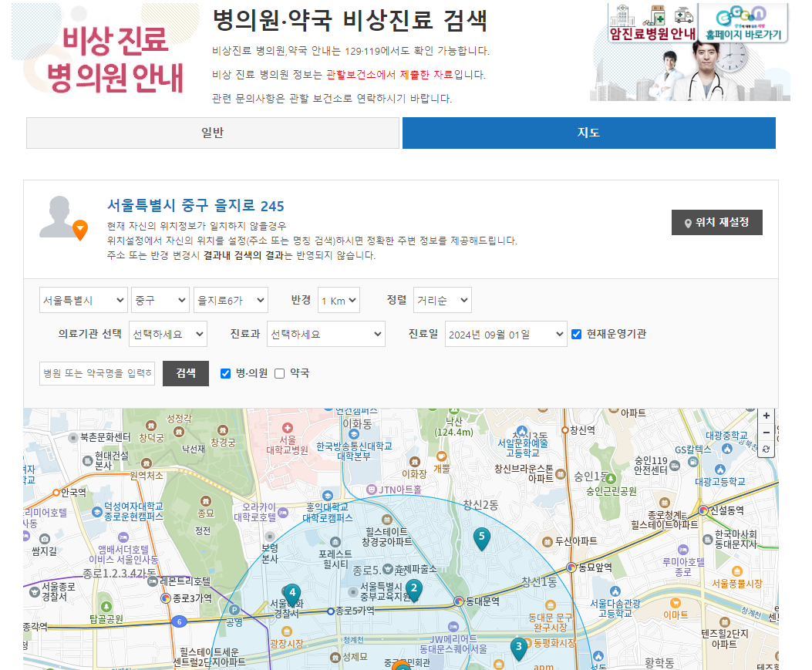Click the user location avatar icon

click(x=63, y=218)
